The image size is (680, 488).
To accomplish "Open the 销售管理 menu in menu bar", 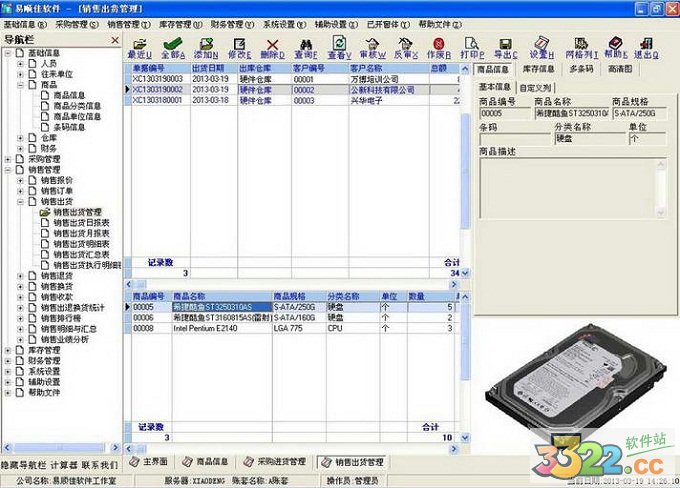I will pyautogui.click(x=129, y=25).
